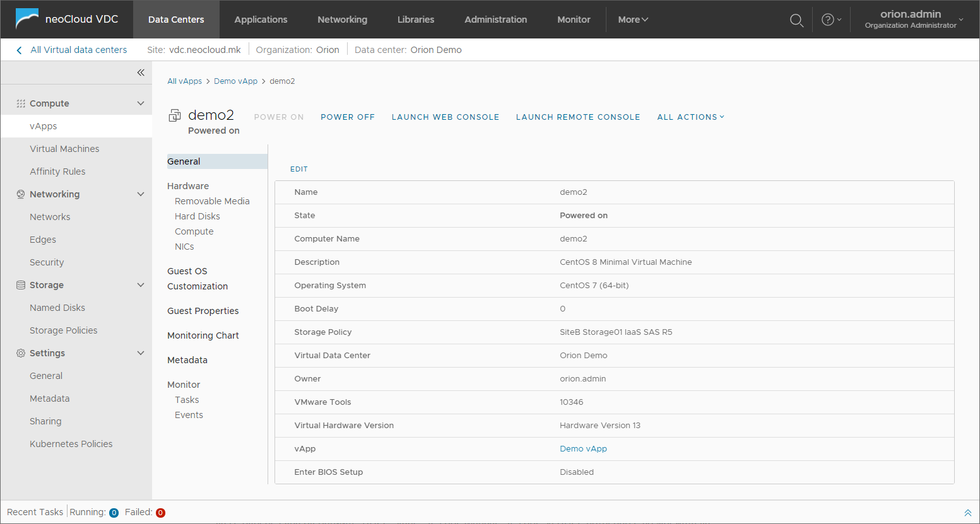Viewport: 980px width, 524px height.
Task: Click the EDIT button
Action: 299,169
